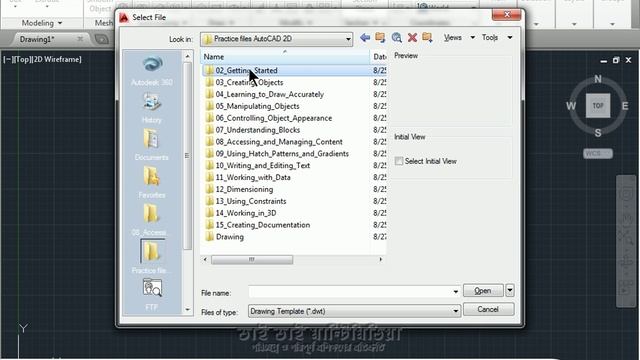Click new tab icon beside Drawing1 tab

pos(102,39)
